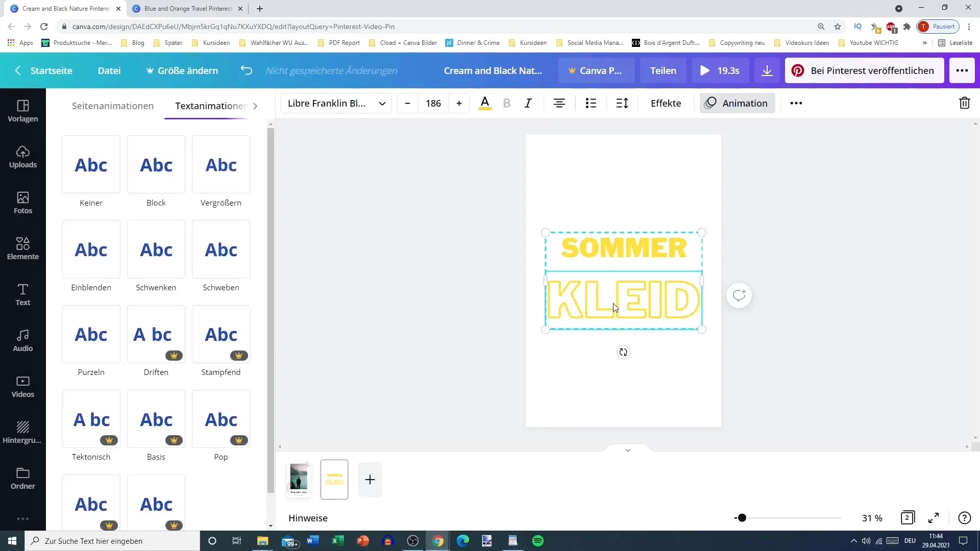Open the grid view of pages
980x551 pixels.
[908, 518]
